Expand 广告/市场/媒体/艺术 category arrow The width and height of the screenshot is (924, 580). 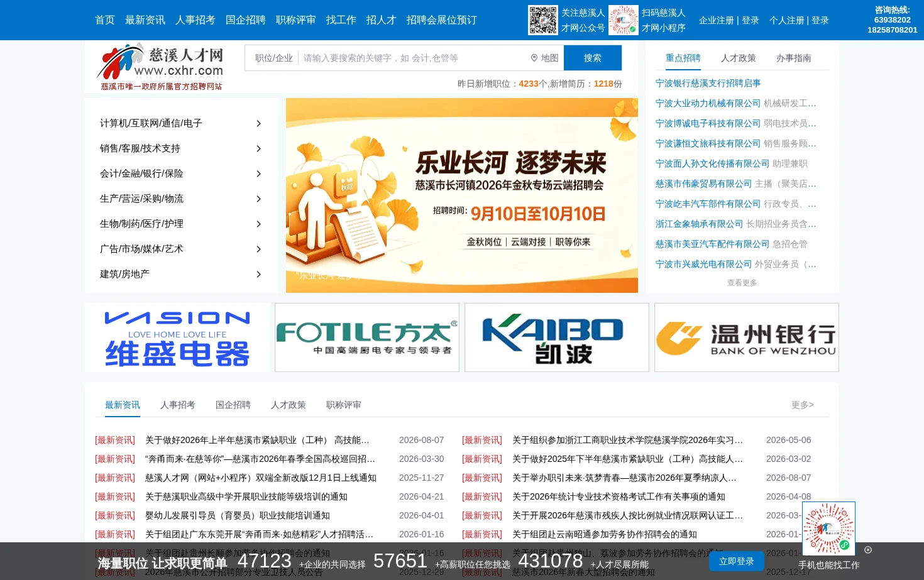258,249
